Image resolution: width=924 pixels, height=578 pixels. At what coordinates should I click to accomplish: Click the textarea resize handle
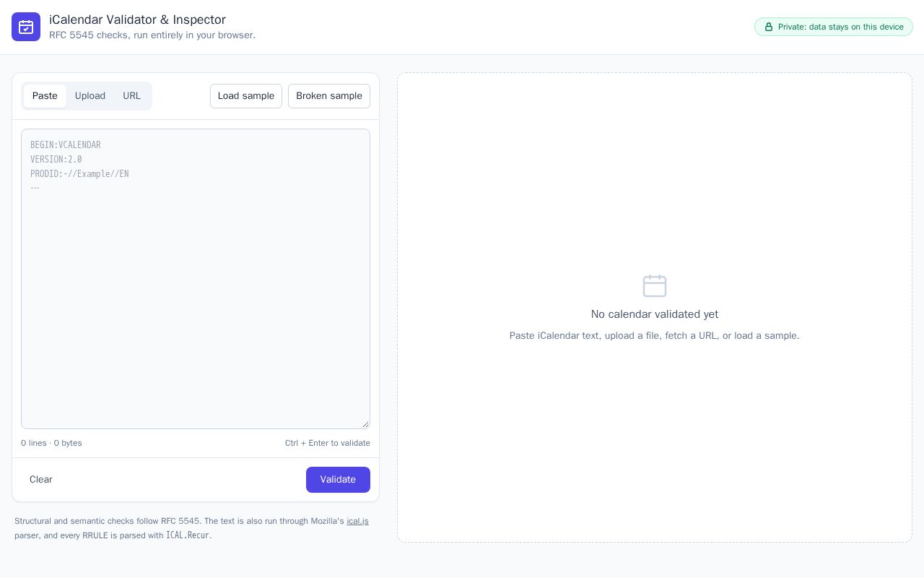point(365,424)
